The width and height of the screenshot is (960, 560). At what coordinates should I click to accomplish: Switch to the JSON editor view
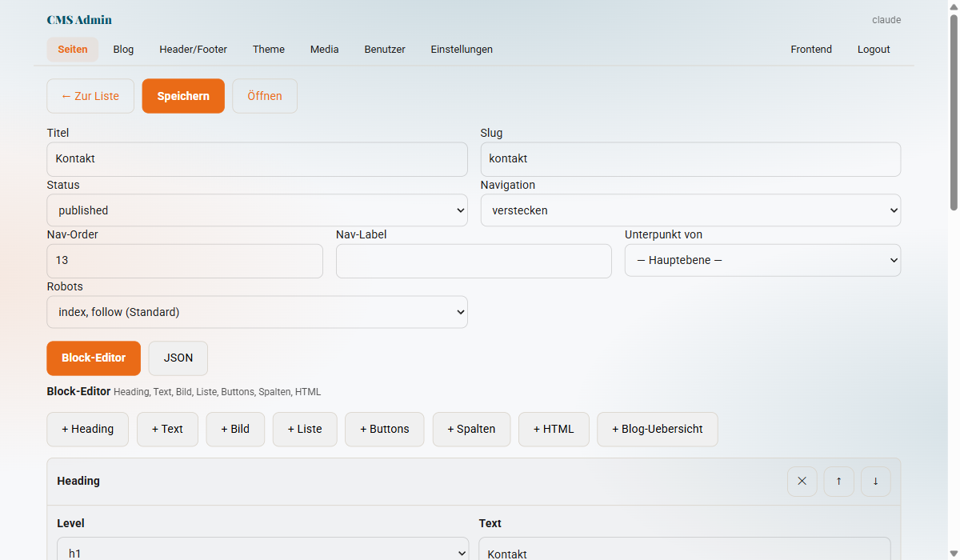(x=178, y=358)
